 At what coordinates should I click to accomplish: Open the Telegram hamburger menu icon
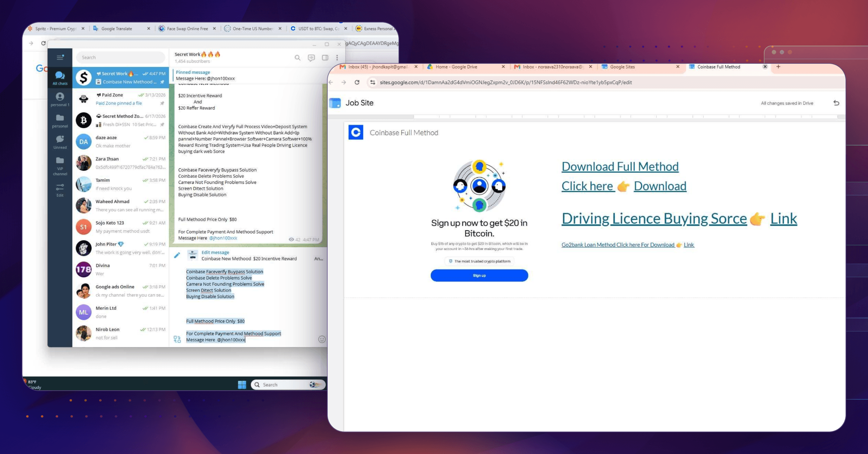pyautogui.click(x=60, y=57)
